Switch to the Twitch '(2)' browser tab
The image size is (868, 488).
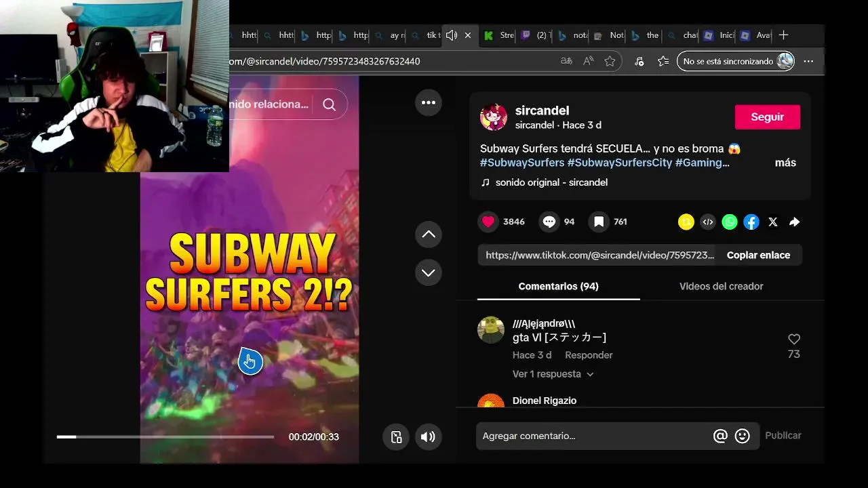[x=535, y=35]
